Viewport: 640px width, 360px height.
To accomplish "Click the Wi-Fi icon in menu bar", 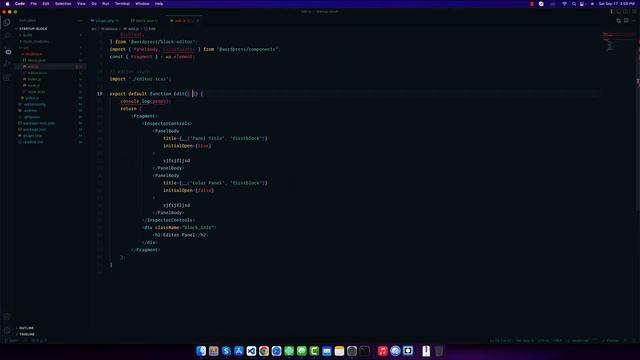I will pyautogui.click(x=564, y=4).
